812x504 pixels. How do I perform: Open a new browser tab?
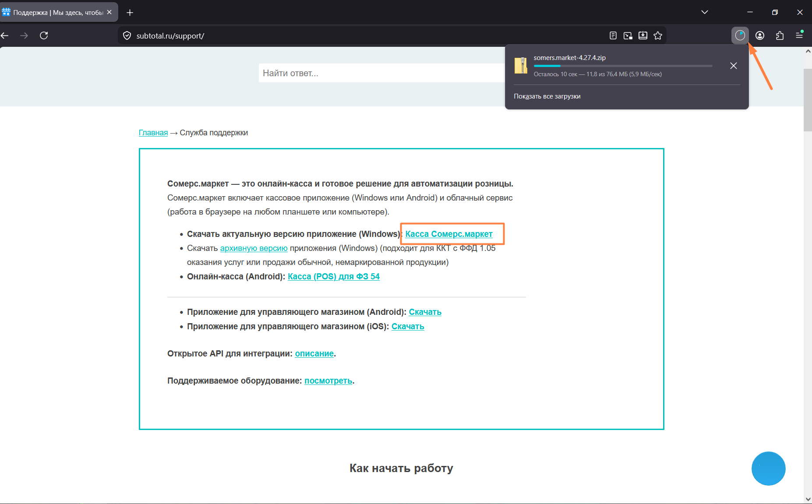point(130,12)
